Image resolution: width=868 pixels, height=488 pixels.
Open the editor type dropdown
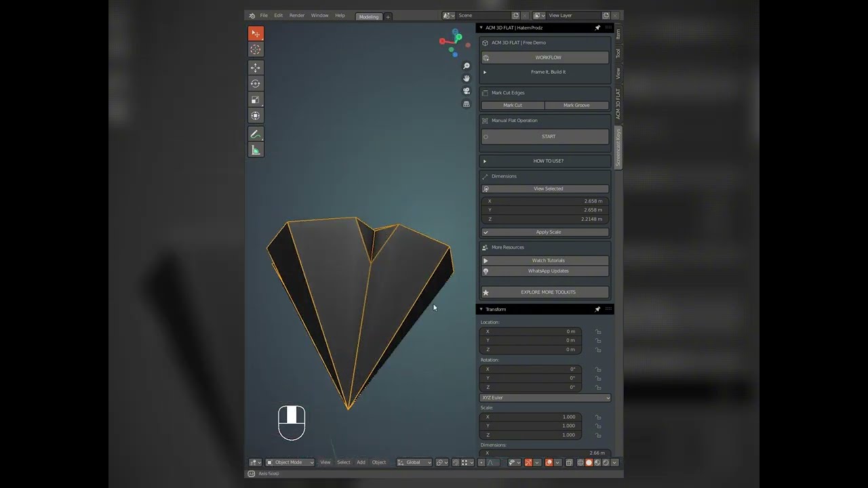255,462
